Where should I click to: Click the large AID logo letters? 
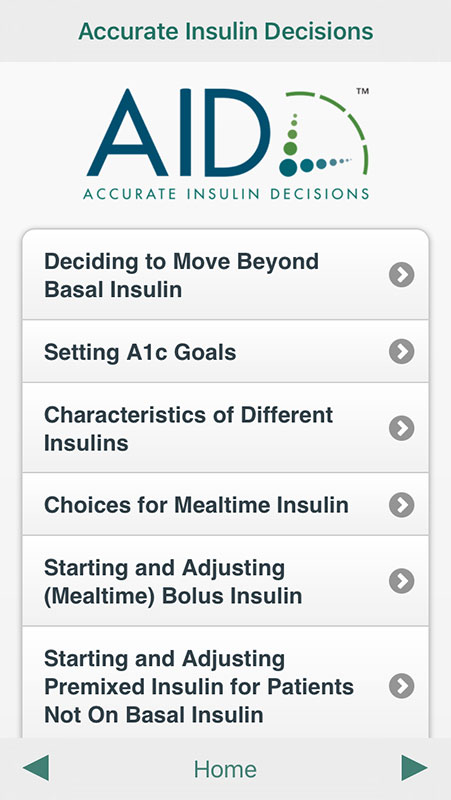179,133
